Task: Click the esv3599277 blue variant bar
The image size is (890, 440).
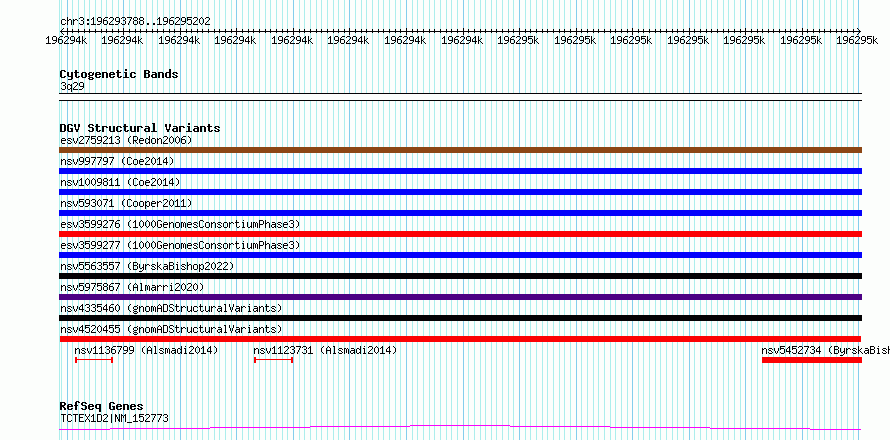Action: pyautogui.click(x=460, y=255)
